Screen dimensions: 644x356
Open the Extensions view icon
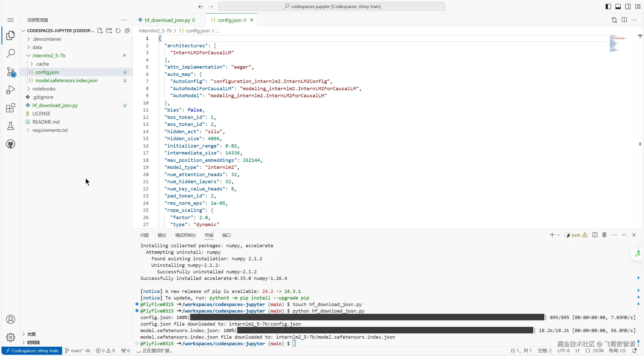pyautogui.click(x=11, y=108)
